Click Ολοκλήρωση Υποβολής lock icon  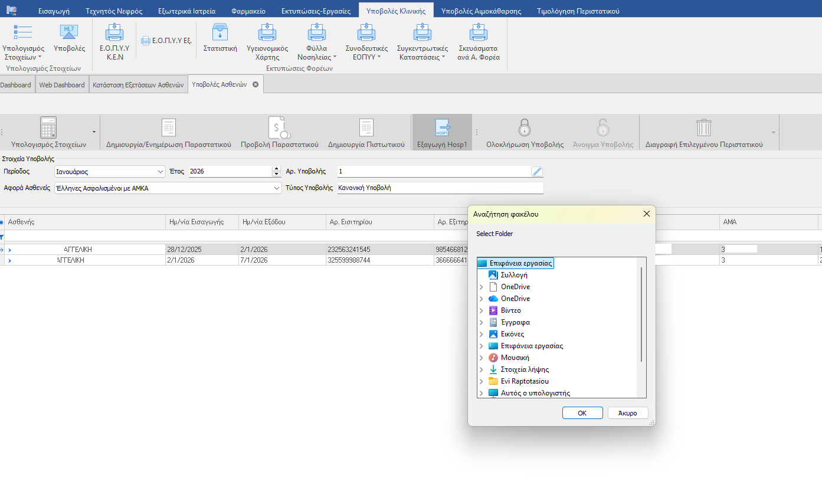(x=525, y=128)
